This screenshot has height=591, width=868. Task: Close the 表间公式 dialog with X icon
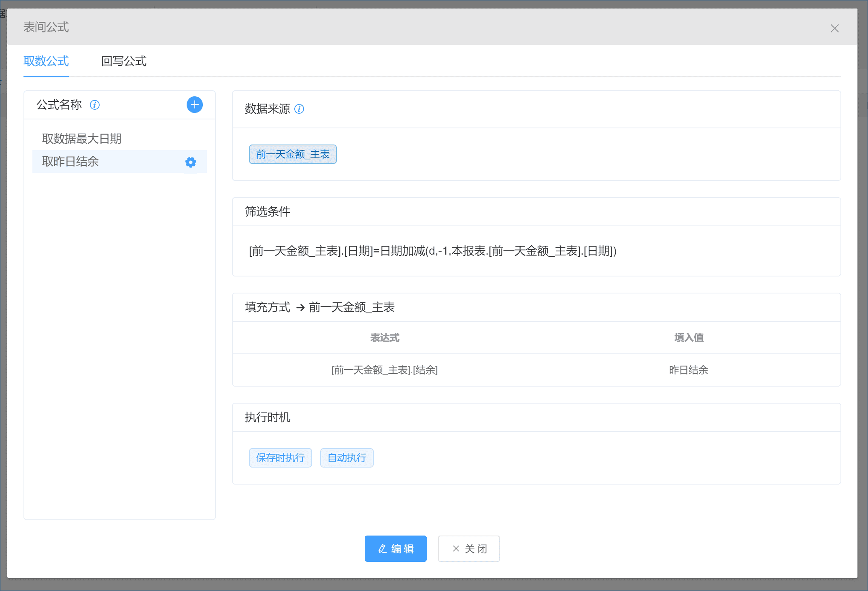[834, 28]
